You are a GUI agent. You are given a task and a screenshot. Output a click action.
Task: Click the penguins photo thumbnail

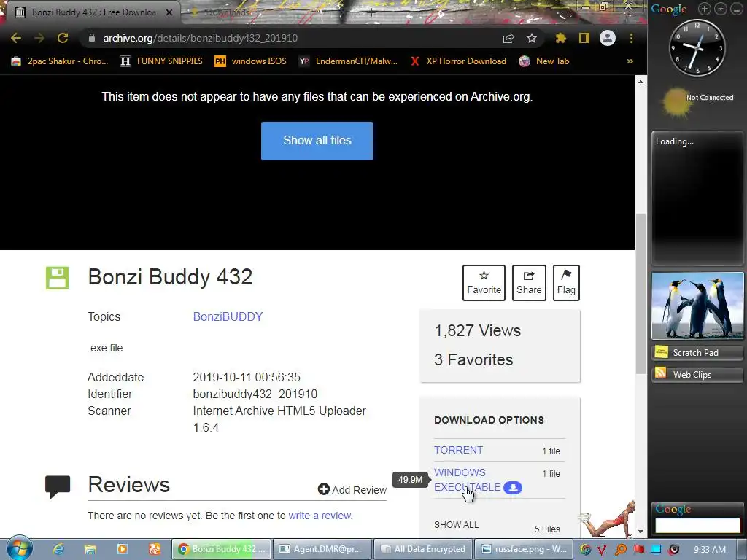[697, 306]
